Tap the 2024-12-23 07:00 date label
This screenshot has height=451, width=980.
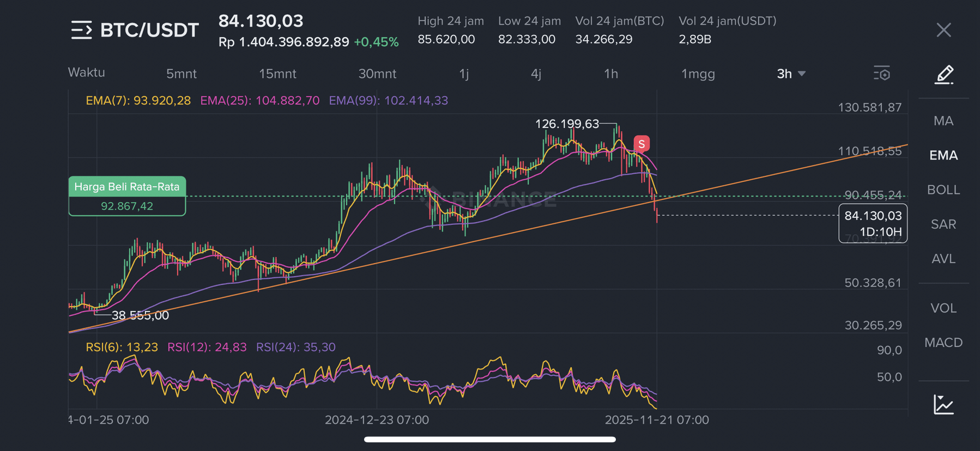point(377,420)
